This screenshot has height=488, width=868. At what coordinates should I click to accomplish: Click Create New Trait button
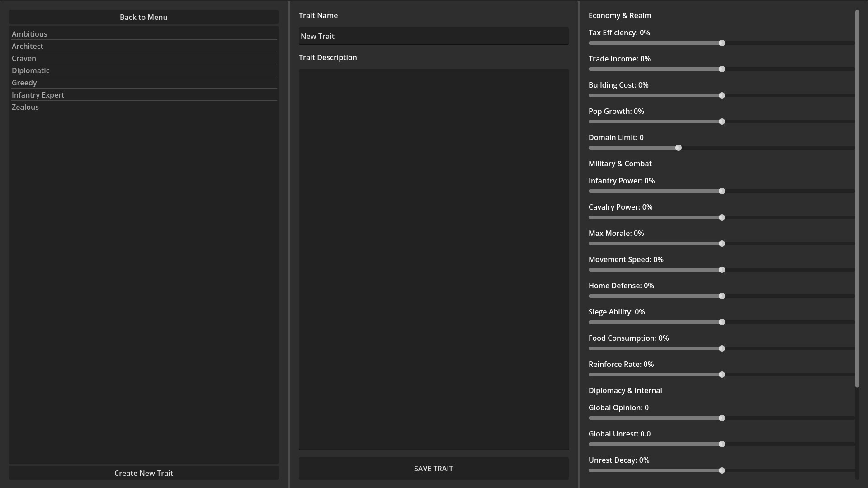(x=144, y=473)
